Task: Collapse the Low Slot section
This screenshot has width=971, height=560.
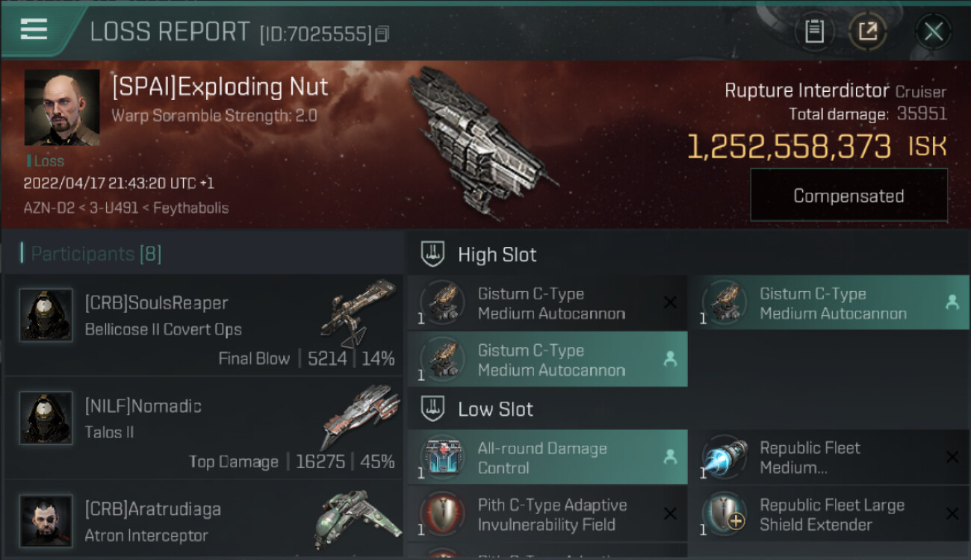Action: coord(433,409)
